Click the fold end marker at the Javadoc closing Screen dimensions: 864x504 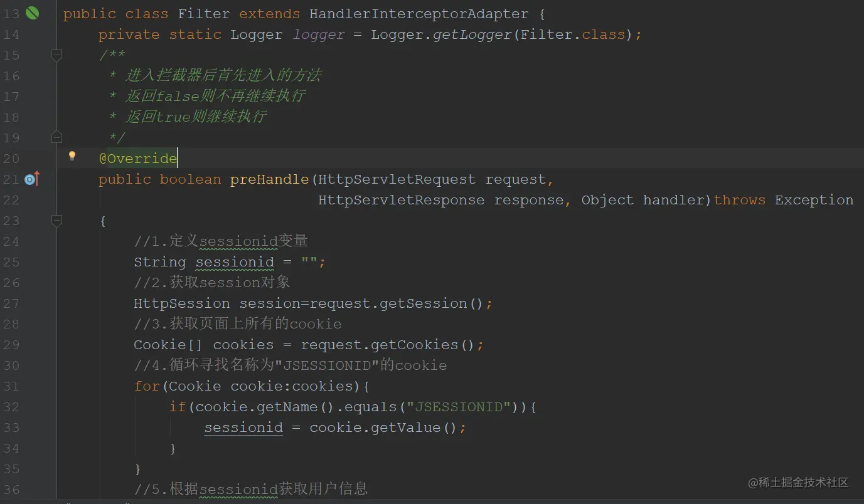click(x=56, y=137)
